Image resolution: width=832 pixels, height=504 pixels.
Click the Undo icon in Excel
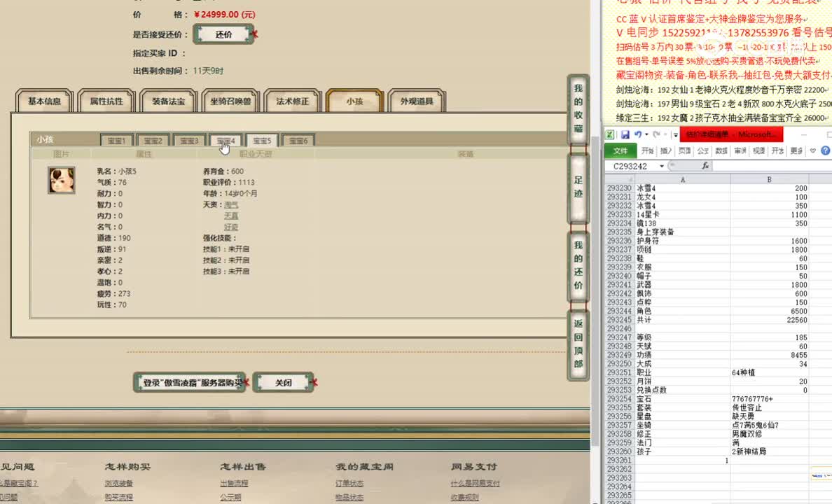click(x=638, y=134)
